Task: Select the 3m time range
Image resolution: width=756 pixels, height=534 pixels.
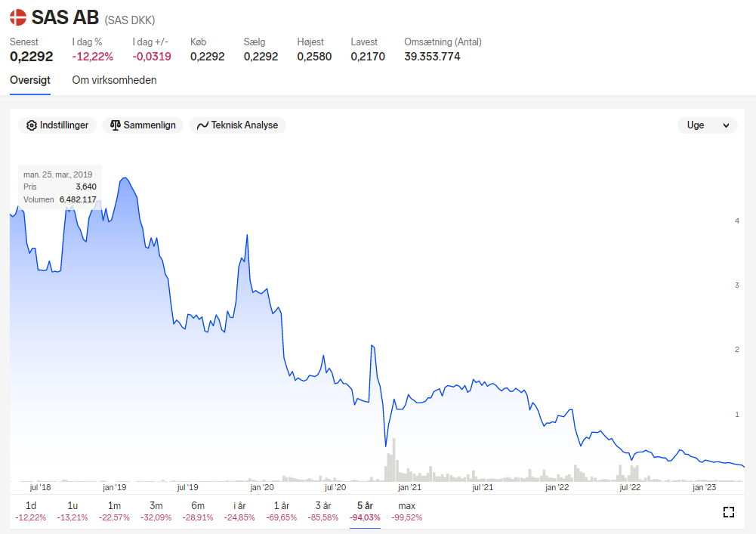Action: 156,511
